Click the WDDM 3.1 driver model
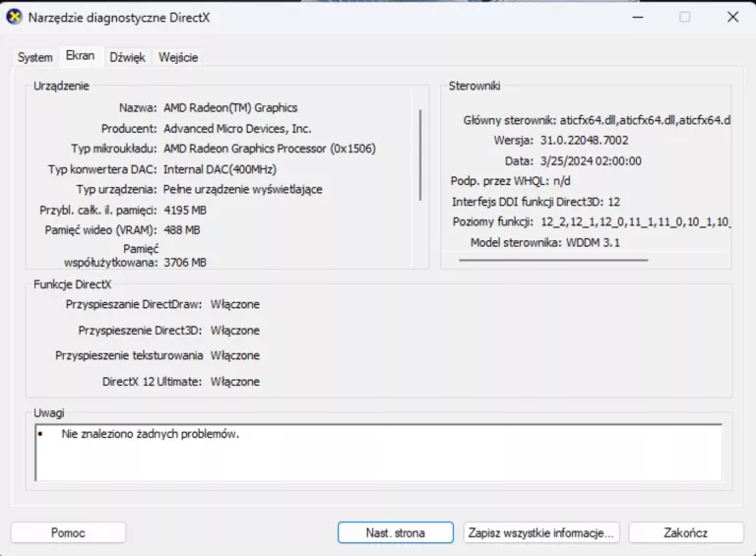Image resolution: width=756 pixels, height=556 pixels. 593,242
